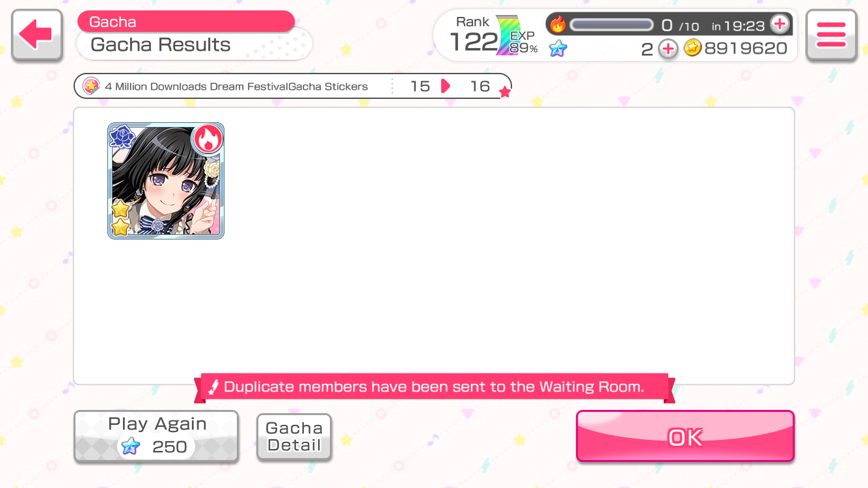Pull again via Play Again 250
The image size is (868, 488).
(156, 436)
